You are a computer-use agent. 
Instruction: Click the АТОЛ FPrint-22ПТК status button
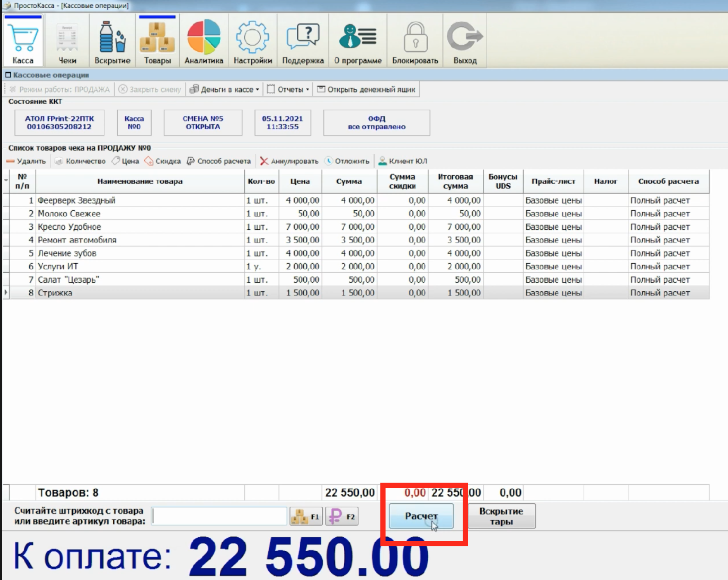pyautogui.click(x=59, y=123)
